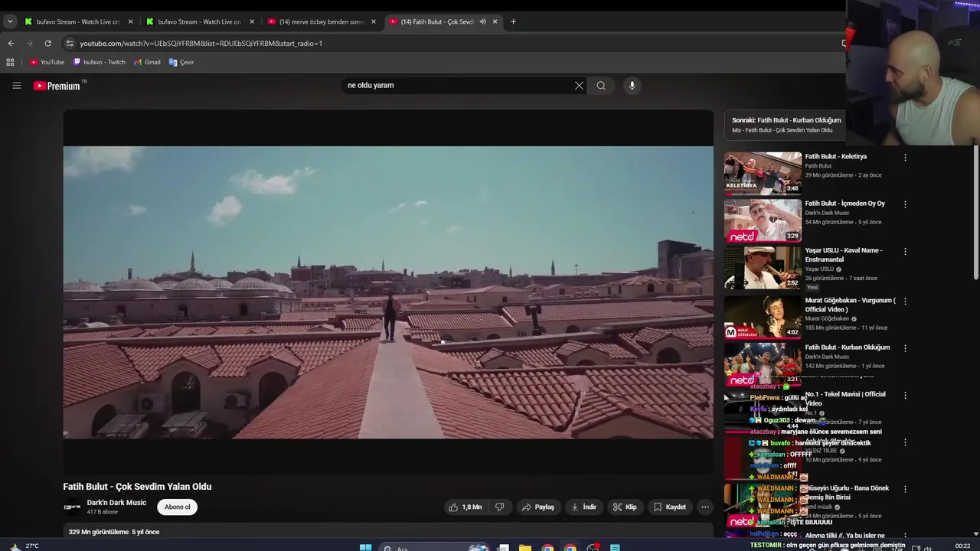Open Murat Göğebakan - Vurgunum title link
The image size is (980, 551).
[850, 305]
